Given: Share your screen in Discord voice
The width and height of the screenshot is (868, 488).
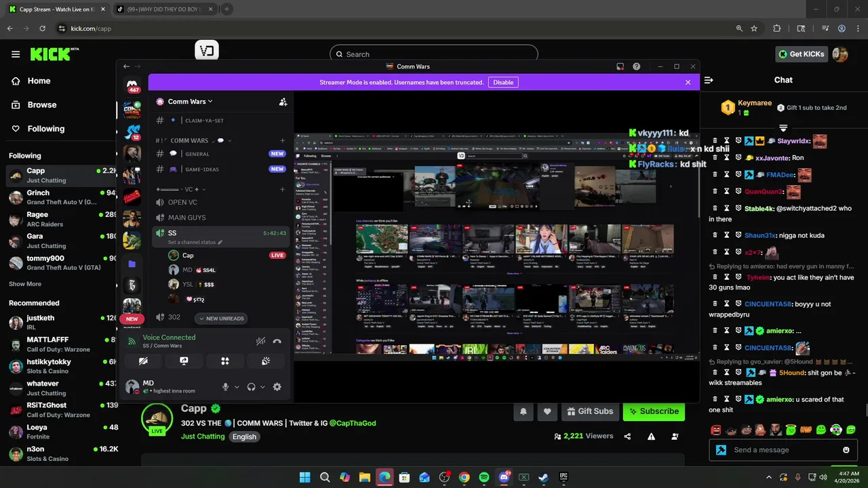Looking at the screenshot, I should (184, 361).
